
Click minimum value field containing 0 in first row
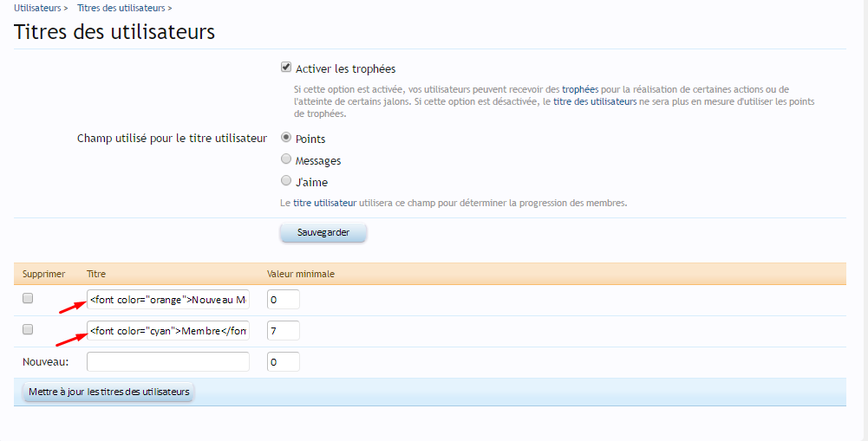(283, 300)
